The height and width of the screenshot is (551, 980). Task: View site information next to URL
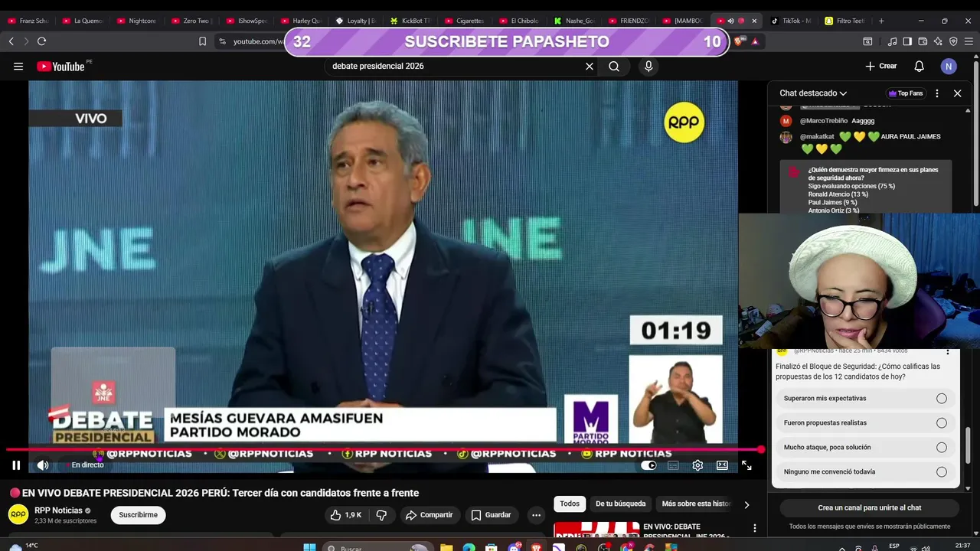[222, 41]
